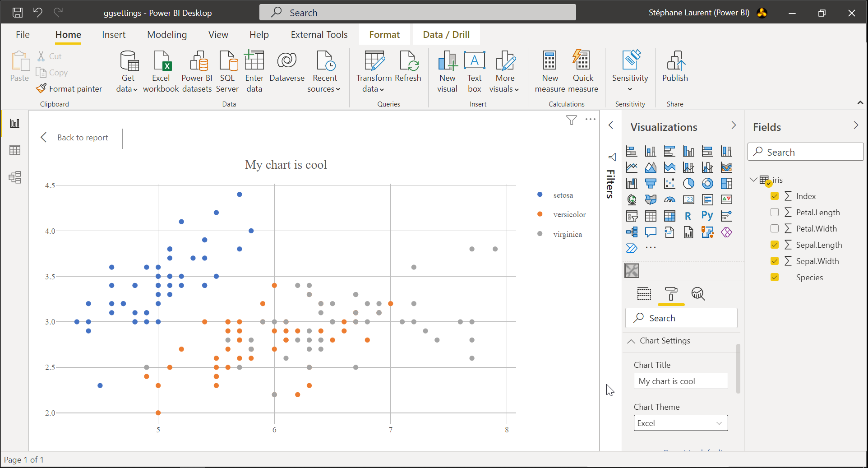Open the External Tools tab
This screenshot has width=868, height=468.
(319, 35)
